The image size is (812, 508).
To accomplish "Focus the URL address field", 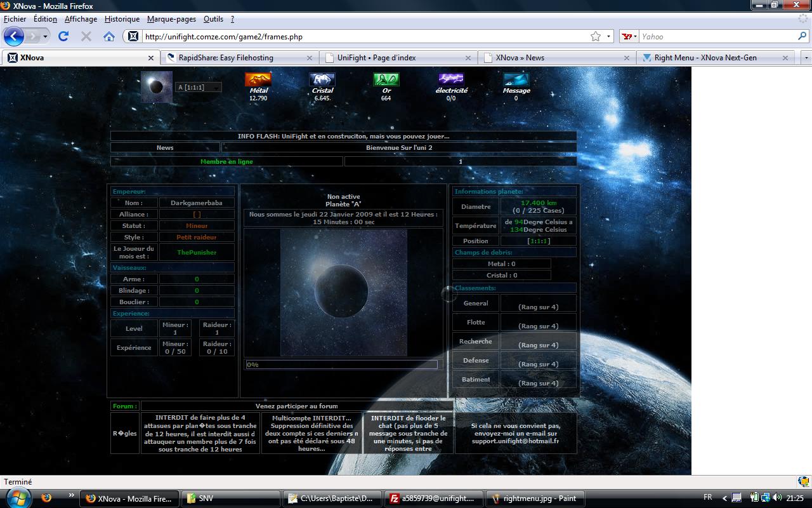I will point(366,36).
